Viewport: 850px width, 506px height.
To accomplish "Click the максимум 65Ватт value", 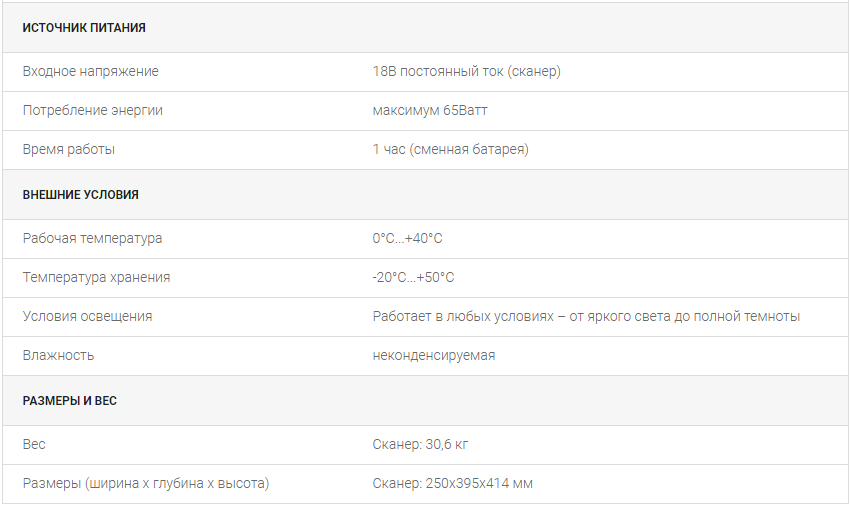I will click(430, 111).
